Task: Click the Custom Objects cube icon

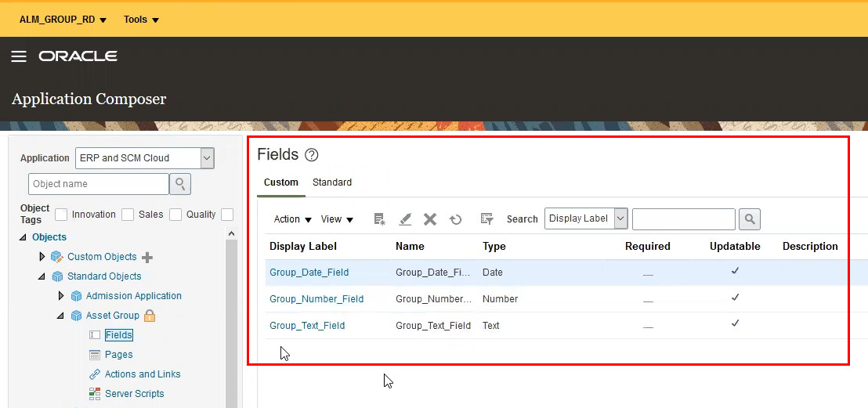Action: (x=56, y=257)
